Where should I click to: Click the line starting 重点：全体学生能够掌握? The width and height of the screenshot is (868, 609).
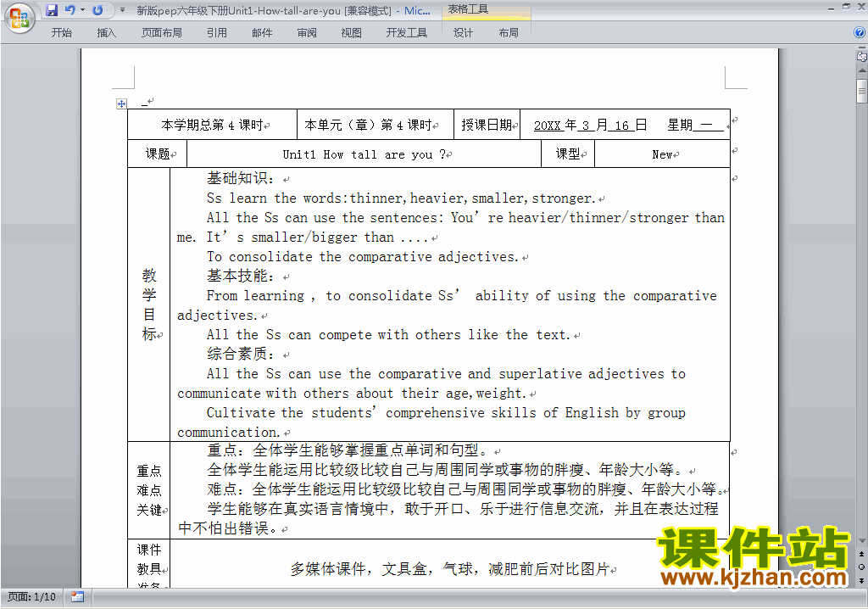click(x=348, y=450)
